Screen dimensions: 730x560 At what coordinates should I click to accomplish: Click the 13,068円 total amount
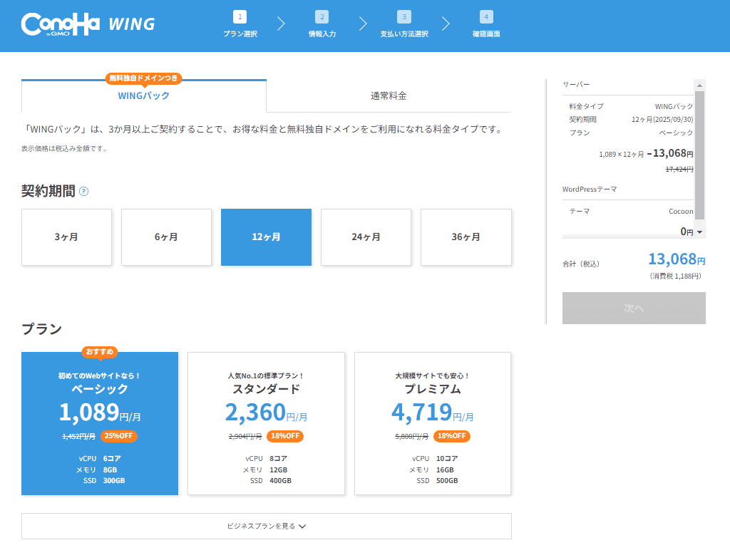(677, 259)
